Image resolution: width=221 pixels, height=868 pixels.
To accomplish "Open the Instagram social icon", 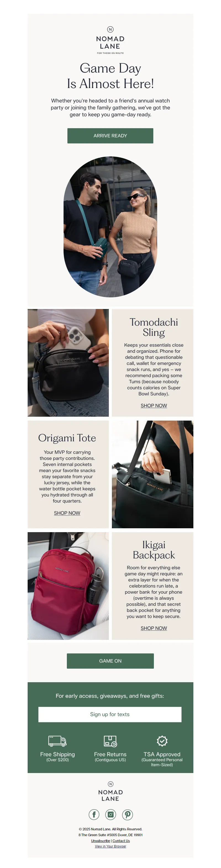I will pos(111,814).
